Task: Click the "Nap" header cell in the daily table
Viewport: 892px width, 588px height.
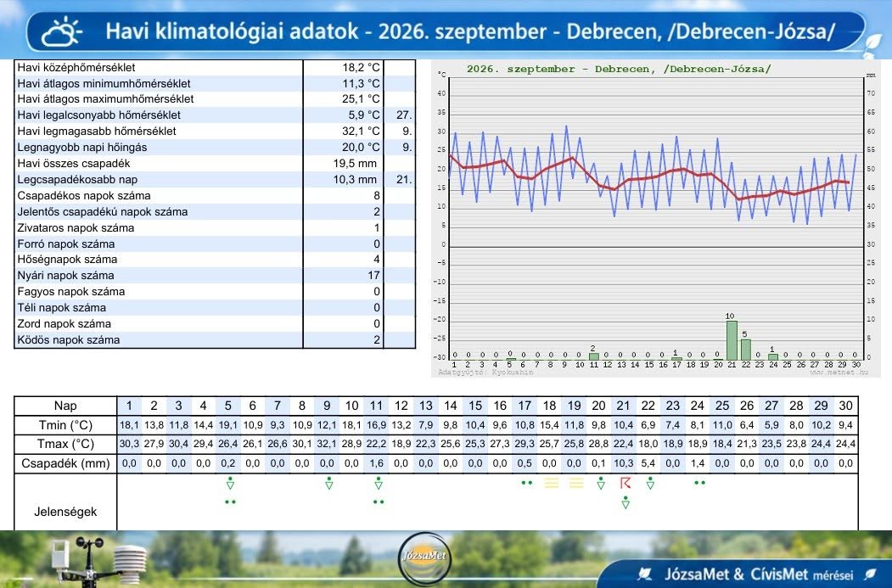Action: 65,406
